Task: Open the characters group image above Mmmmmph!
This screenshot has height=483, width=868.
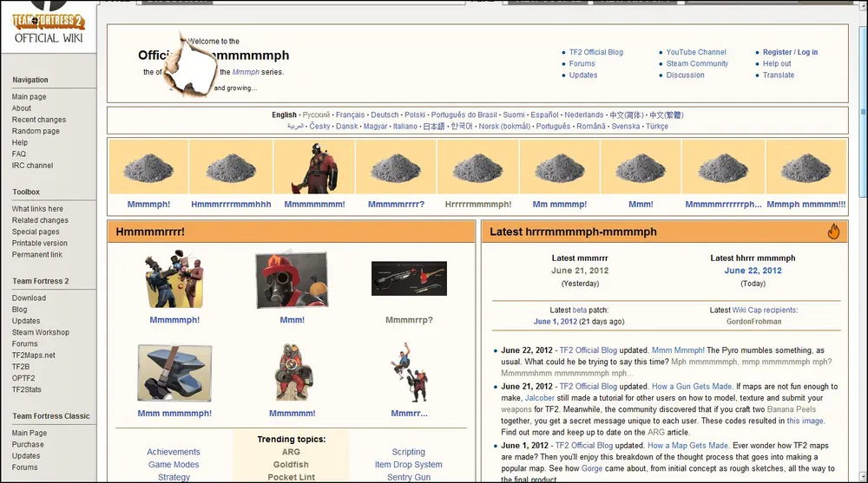Action: (174, 279)
